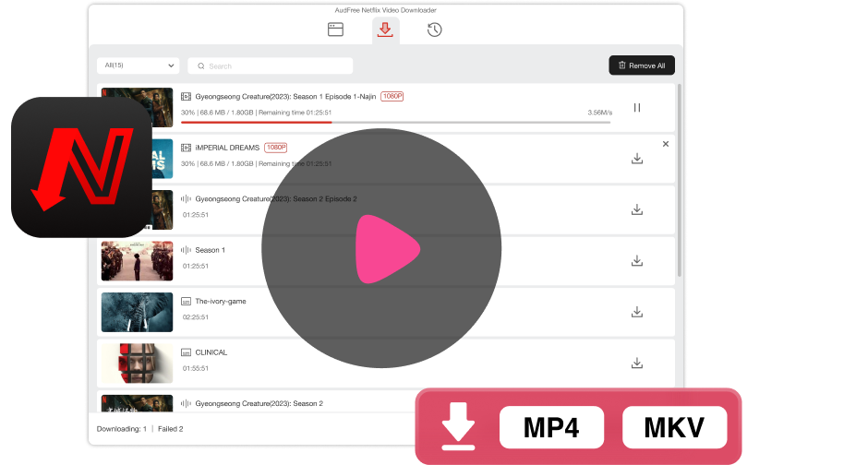Screen dimensions: 868x465
Task: Click the Failed 2 status text
Action: (x=171, y=428)
